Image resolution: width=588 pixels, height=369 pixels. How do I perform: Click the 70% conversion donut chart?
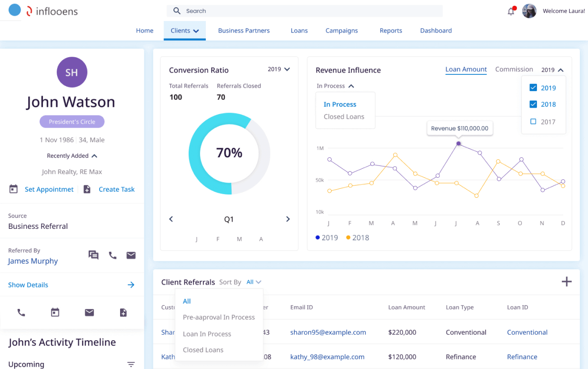[x=229, y=153]
